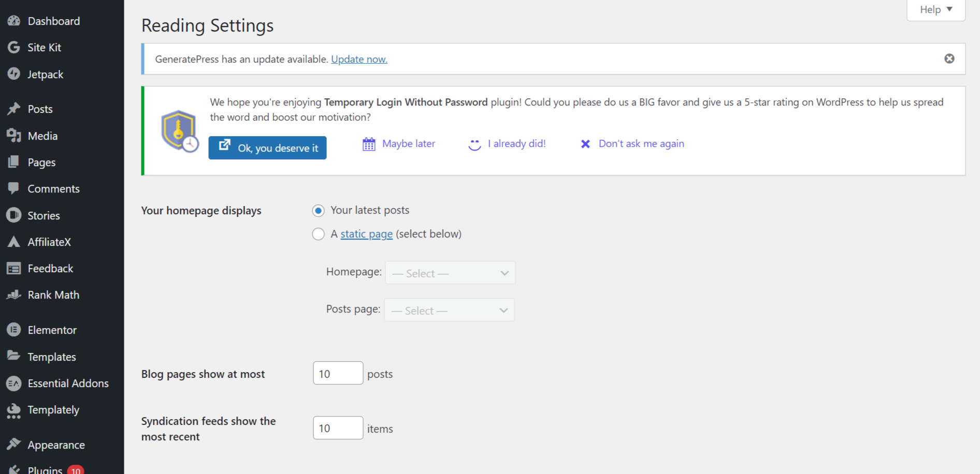
Task: Dismiss the GeneratePress update notice
Action: click(x=949, y=58)
